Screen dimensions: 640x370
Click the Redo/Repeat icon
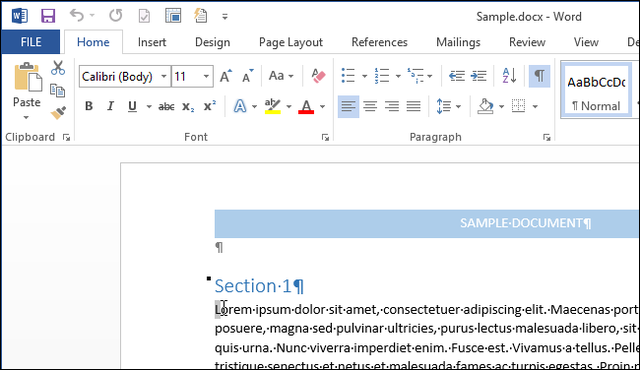tap(116, 16)
